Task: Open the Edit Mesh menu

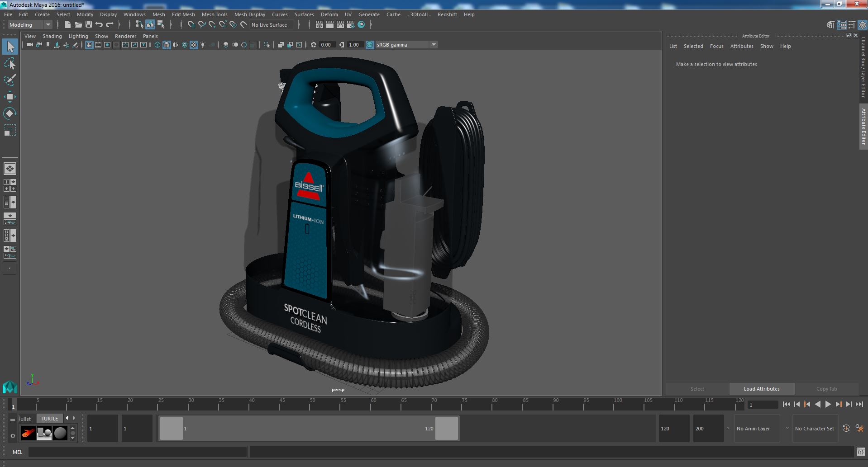Action: (x=183, y=14)
